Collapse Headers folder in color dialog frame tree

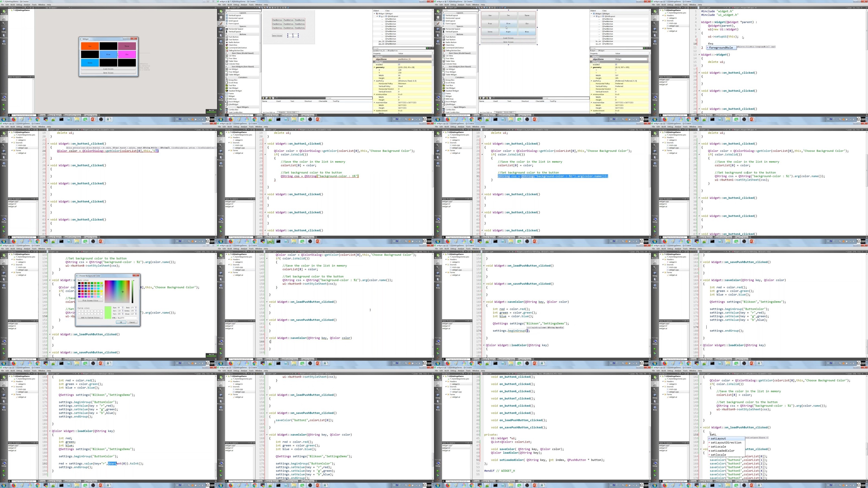(12, 260)
